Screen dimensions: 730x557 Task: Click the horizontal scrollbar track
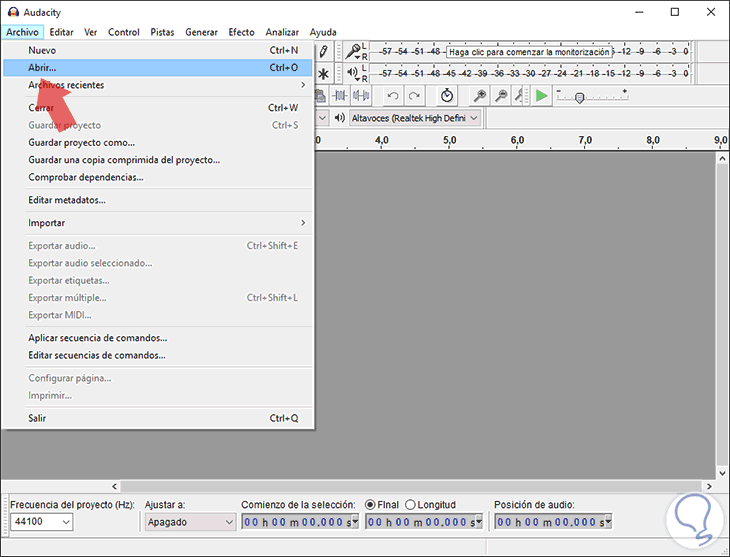point(412,486)
